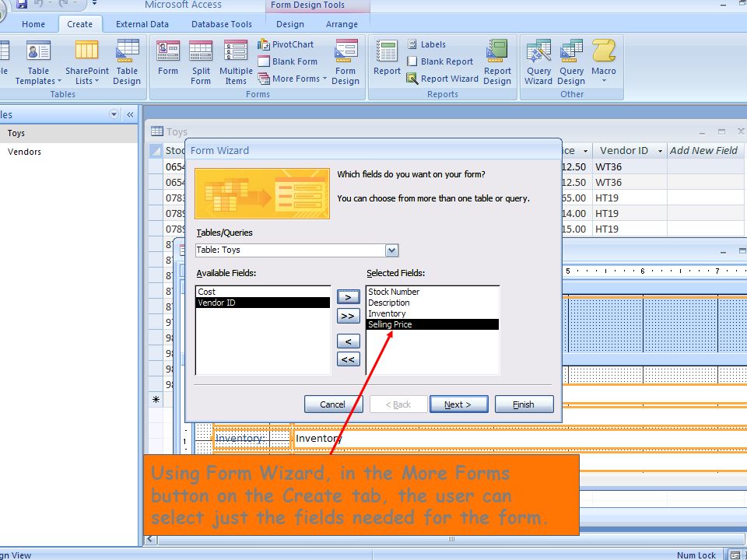Open the Query Wizard
Image resolution: width=747 pixels, height=560 pixels.
pos(538,63)
